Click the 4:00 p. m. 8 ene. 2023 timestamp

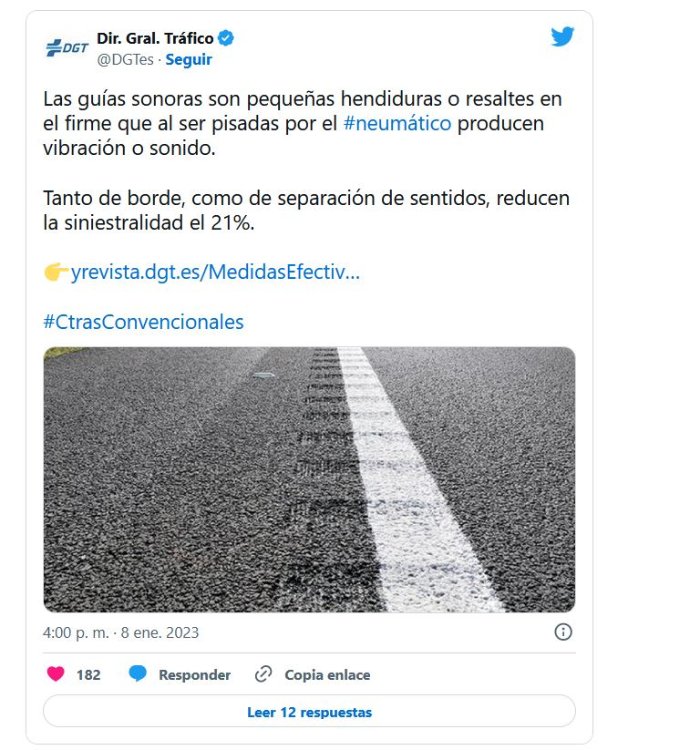[120, 633]
